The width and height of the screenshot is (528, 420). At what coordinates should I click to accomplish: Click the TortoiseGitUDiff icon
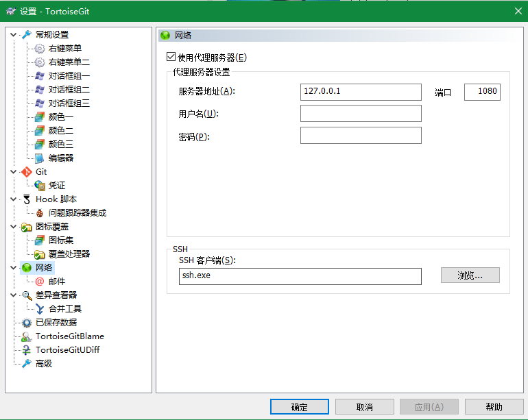(27, 350)
